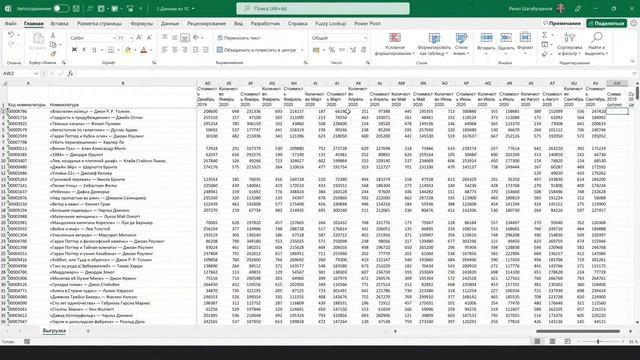Toggle bottom align for cell text

tap(185, 38)
